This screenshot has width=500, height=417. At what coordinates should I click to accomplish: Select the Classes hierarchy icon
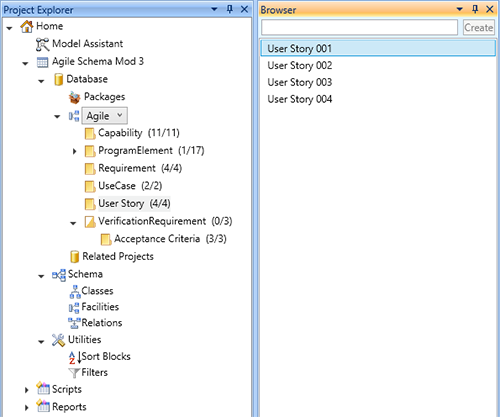75,292
